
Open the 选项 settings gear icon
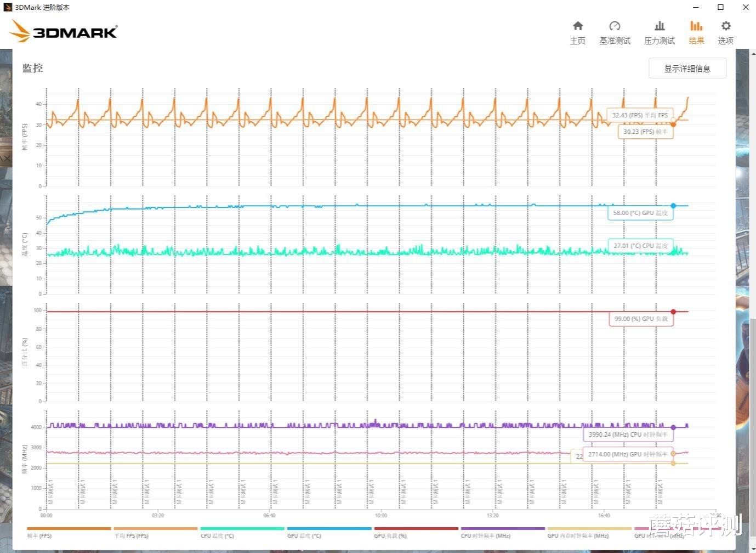(x=725, y=25)
